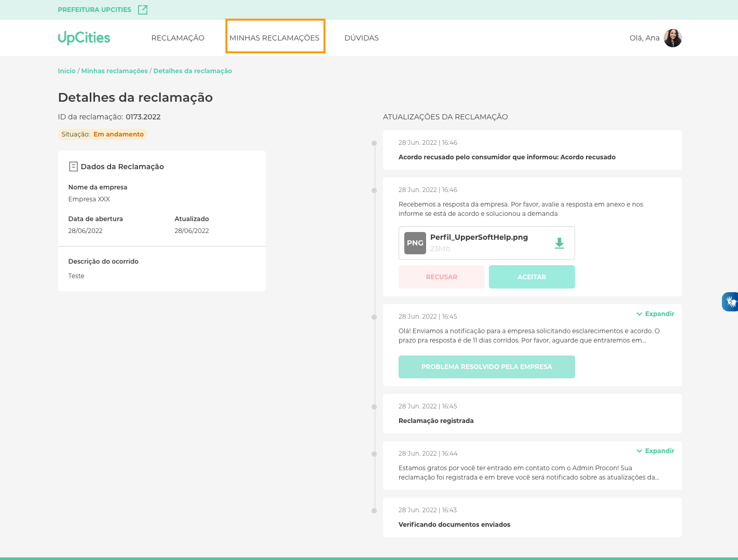Click the timeline dot for Verificando documentos
Screen dimensions: 738x560
click(374, 511)
